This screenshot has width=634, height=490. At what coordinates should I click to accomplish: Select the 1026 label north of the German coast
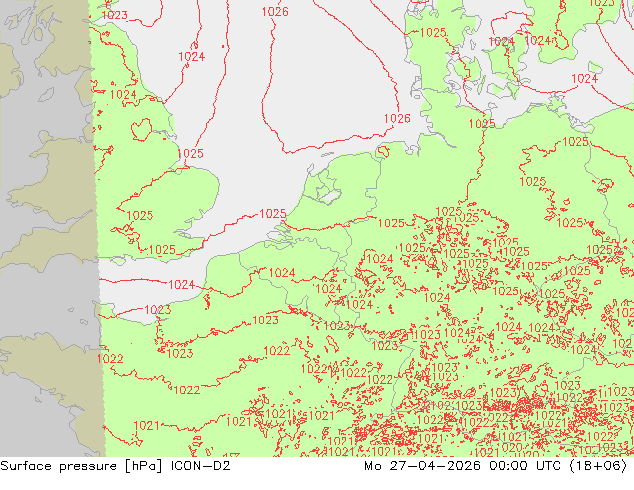(397, 118)
